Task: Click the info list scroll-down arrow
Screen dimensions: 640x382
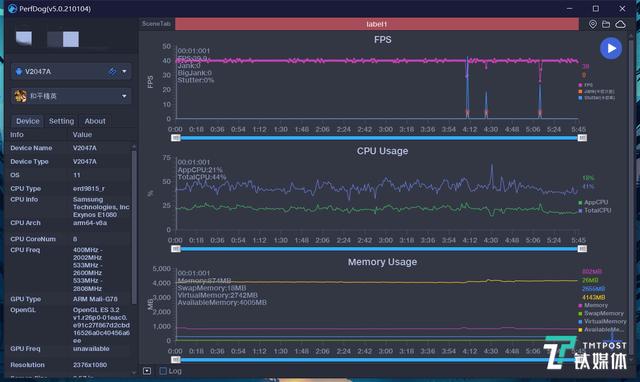Action: coord(134,372)
